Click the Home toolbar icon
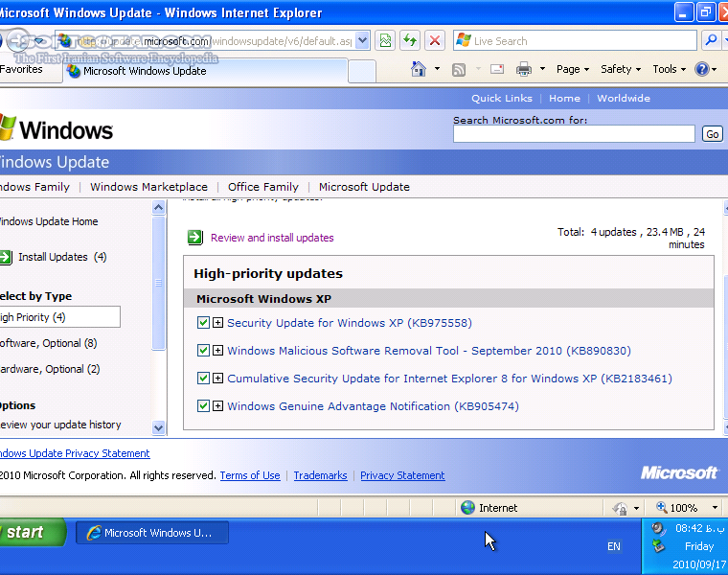Screen dimensions: 728x575 point(419,69)
